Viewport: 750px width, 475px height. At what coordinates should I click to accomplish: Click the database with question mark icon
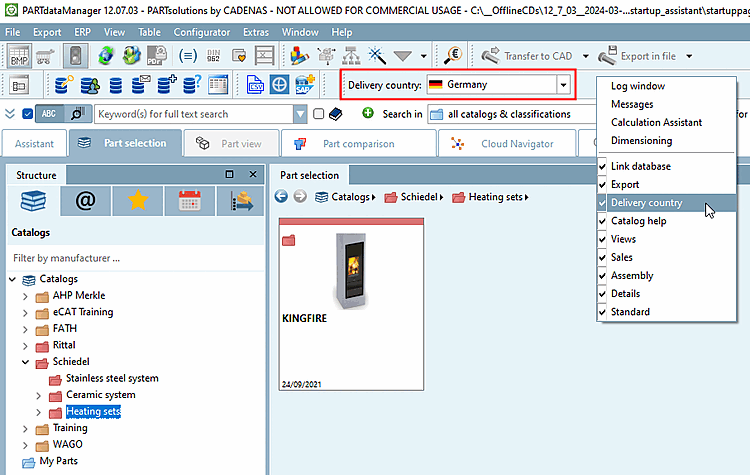tap(192, 85)
